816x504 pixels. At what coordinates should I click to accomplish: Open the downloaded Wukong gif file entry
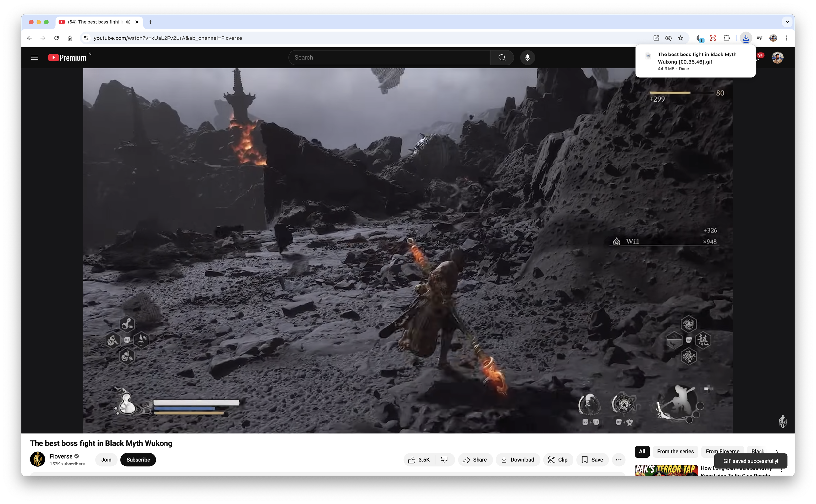coord(697,58)
